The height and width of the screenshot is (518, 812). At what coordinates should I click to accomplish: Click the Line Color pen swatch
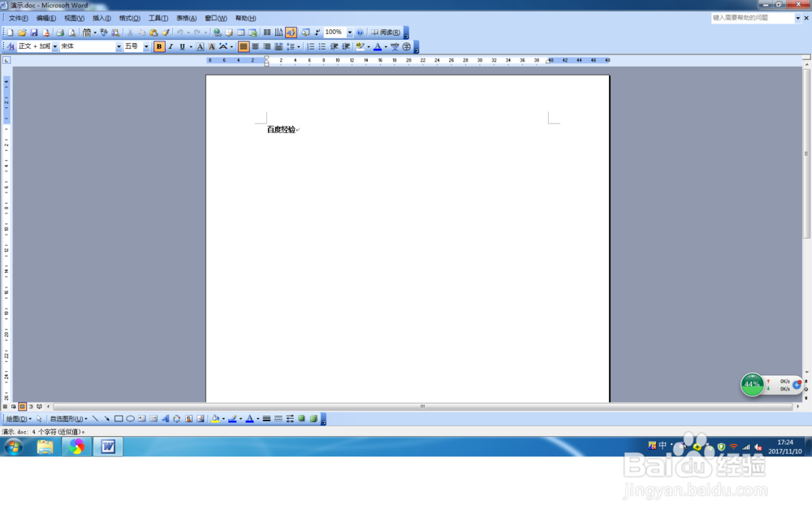(232, 419)
